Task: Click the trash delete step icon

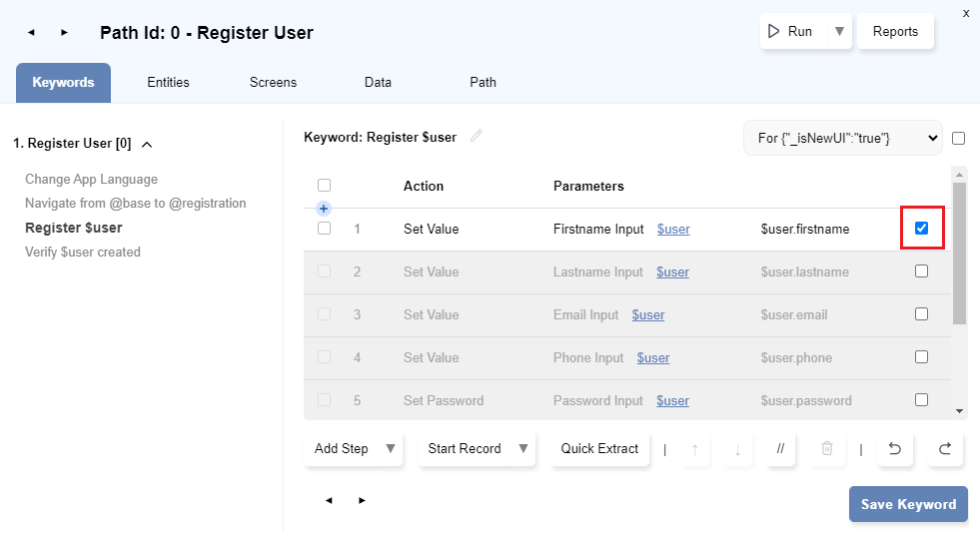Action: coord(826,449)
